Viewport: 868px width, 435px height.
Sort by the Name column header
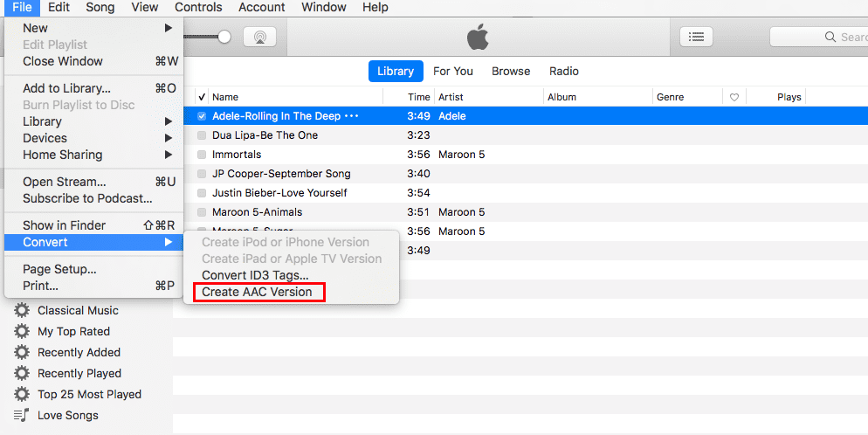[x=225, y=98]
